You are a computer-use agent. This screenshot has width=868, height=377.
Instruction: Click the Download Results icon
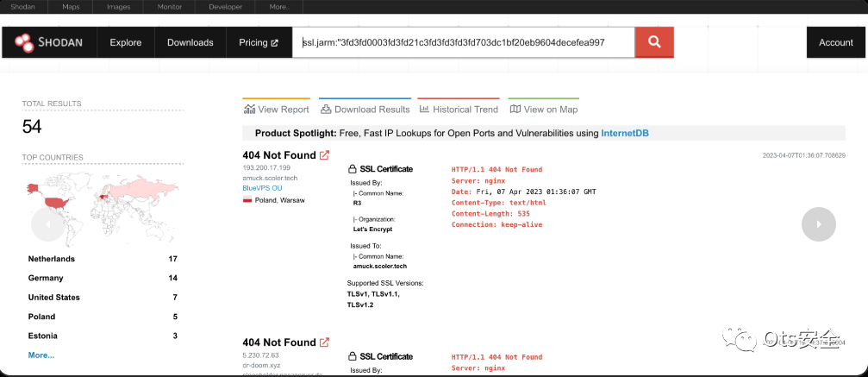(326, 110)
